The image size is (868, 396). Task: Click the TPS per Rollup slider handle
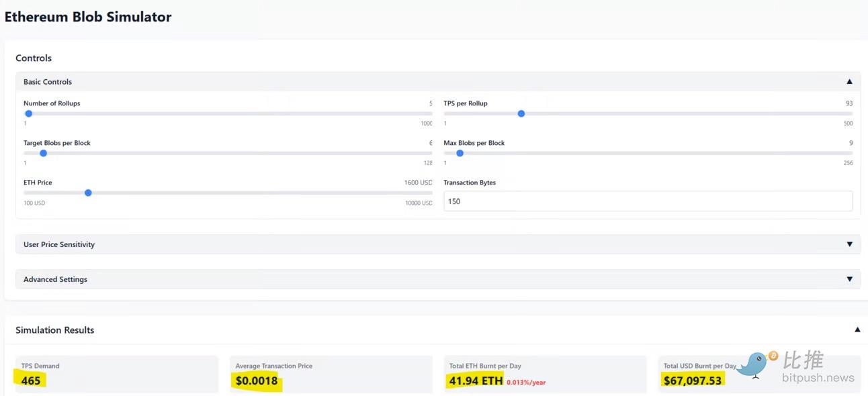(521, 113)
